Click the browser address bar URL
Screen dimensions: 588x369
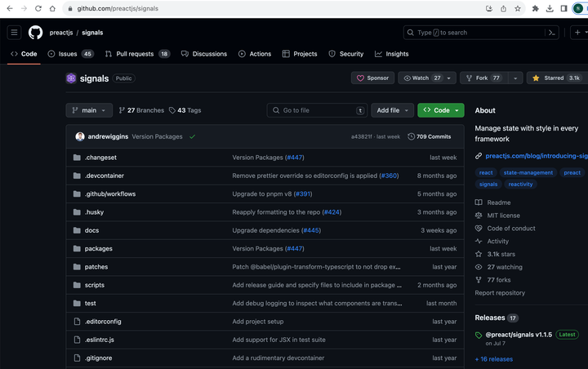coord(118,8)
